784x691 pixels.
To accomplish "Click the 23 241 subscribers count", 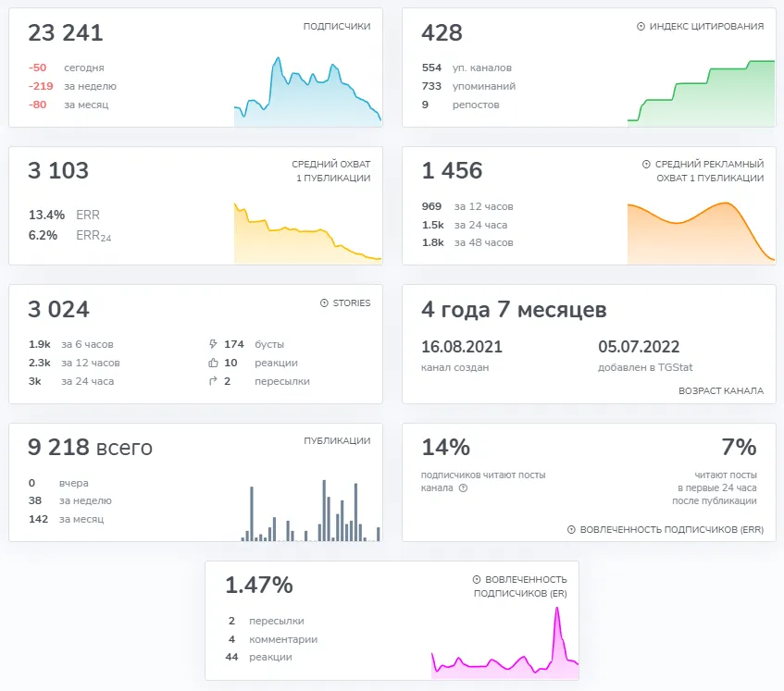I will pos(66,33).
